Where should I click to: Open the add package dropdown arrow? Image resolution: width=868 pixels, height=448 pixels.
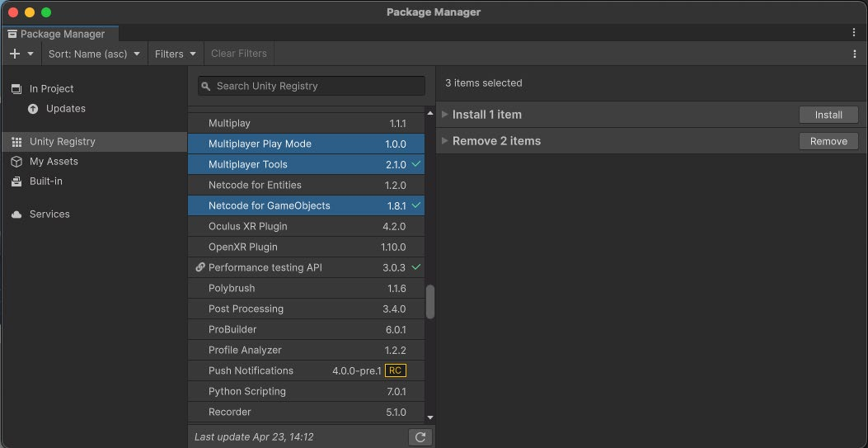pyautogui.click(x=30, y=54)
